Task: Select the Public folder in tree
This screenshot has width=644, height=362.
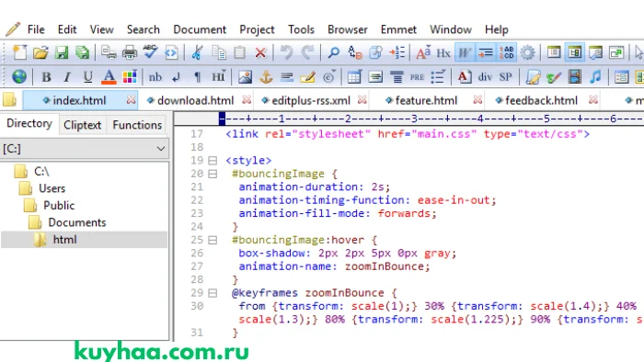Action: click(59, 206)
